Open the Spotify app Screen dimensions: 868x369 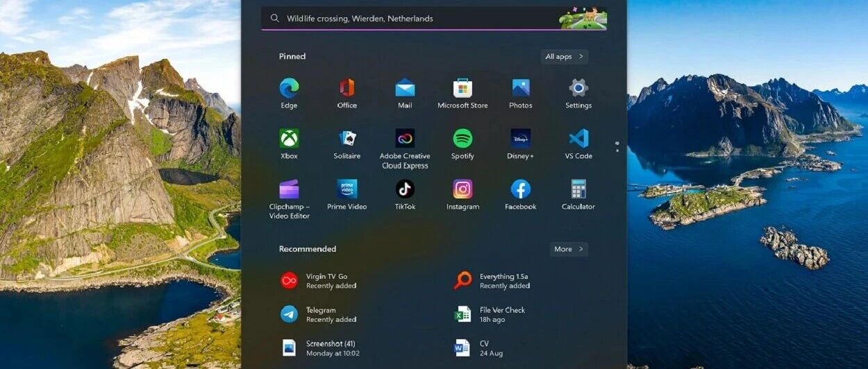pyautogui.click(x=462, y=139)
